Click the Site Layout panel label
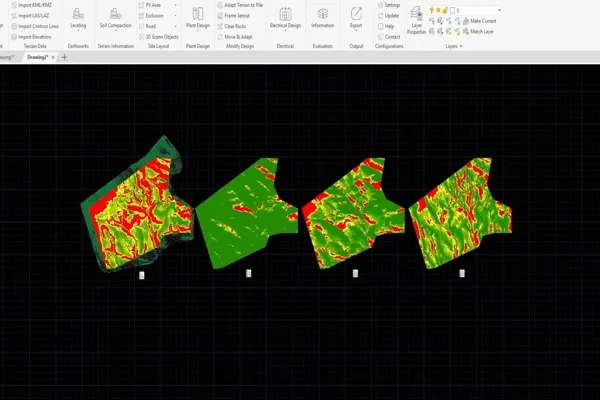Screen dimensions: 600x400 point(158,46)
